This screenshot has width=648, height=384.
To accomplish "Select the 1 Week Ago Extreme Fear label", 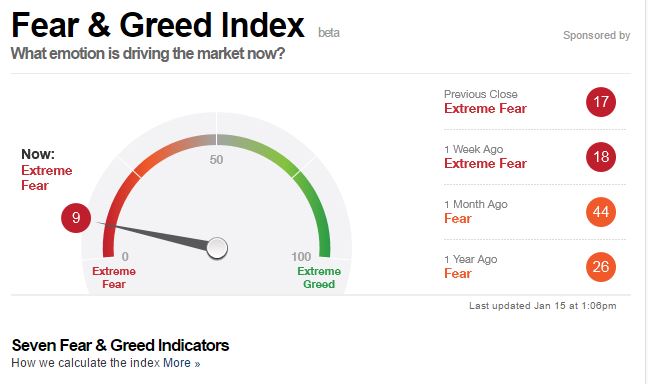I will pos(485,163).
